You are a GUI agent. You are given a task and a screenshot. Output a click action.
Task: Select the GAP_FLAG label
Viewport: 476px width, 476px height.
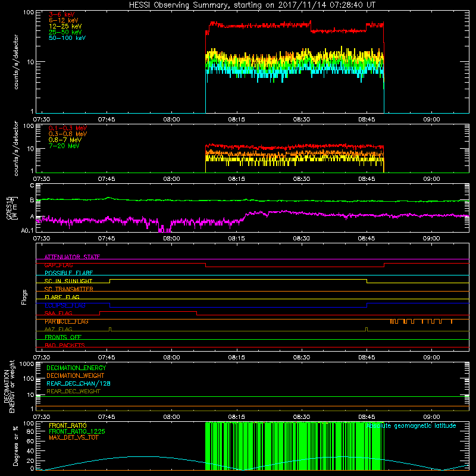[58, 265]
